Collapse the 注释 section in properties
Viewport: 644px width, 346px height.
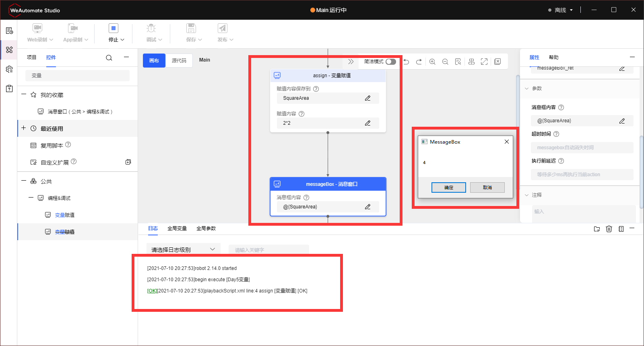tap(526, 195)
